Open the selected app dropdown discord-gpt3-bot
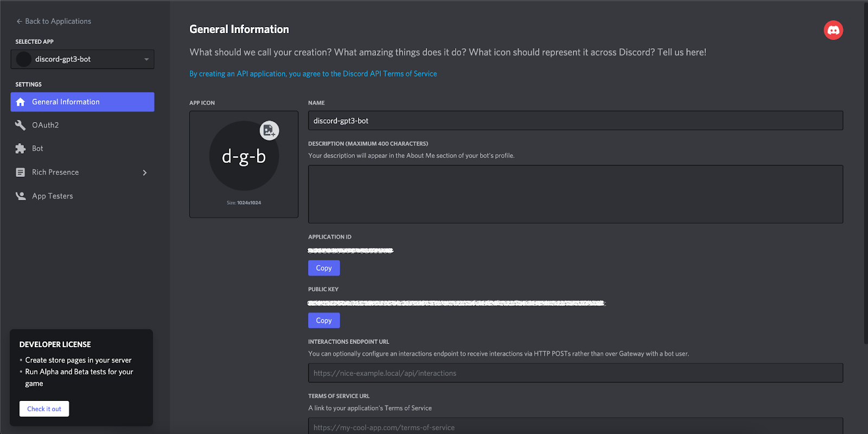Image resolution: width=868 pixels, height=434 pixels. (82, 59)
